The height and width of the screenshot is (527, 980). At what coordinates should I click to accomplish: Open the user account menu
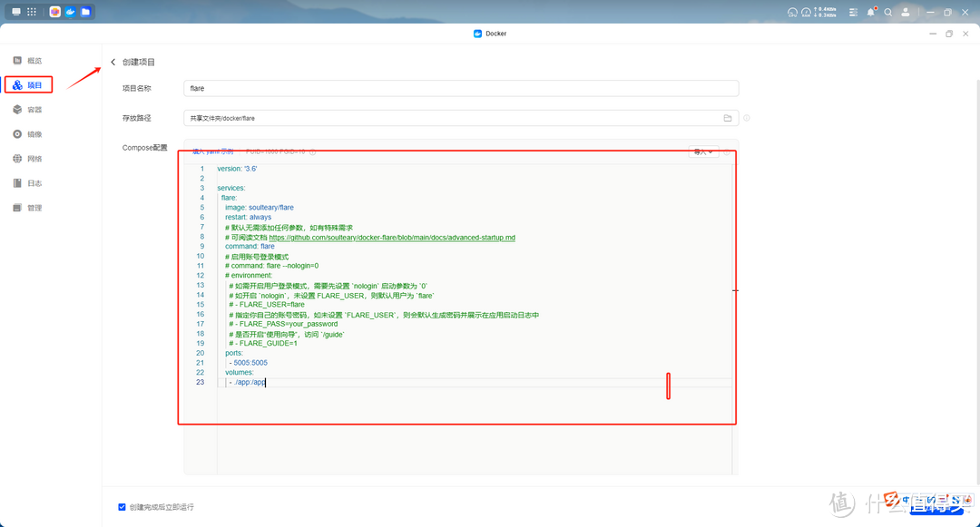tap(905, 13)
